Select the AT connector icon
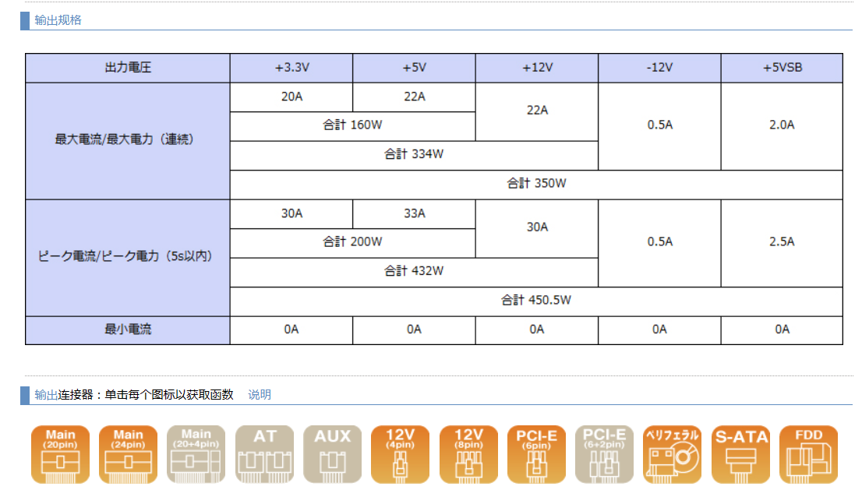This screenshot has height=504, width=862. point(264,454)
